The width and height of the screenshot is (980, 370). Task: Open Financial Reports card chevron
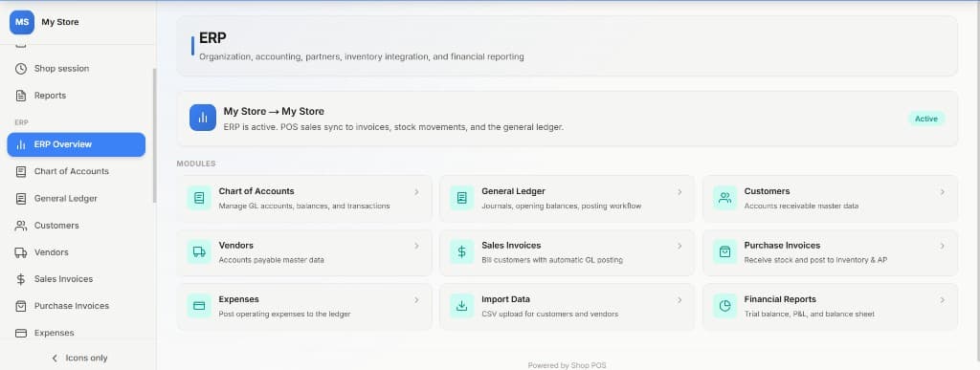[x=942, y=300]
